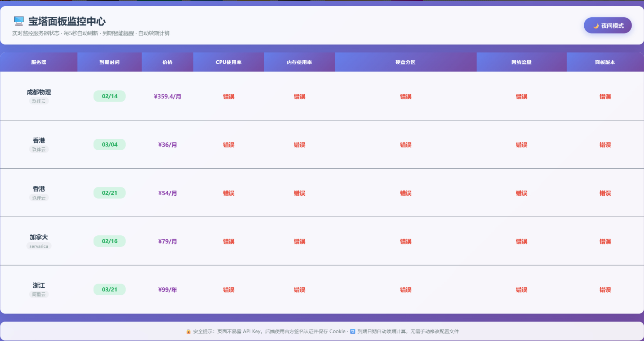Click the network 错误 cell for 成都物理

coord(522,96)
